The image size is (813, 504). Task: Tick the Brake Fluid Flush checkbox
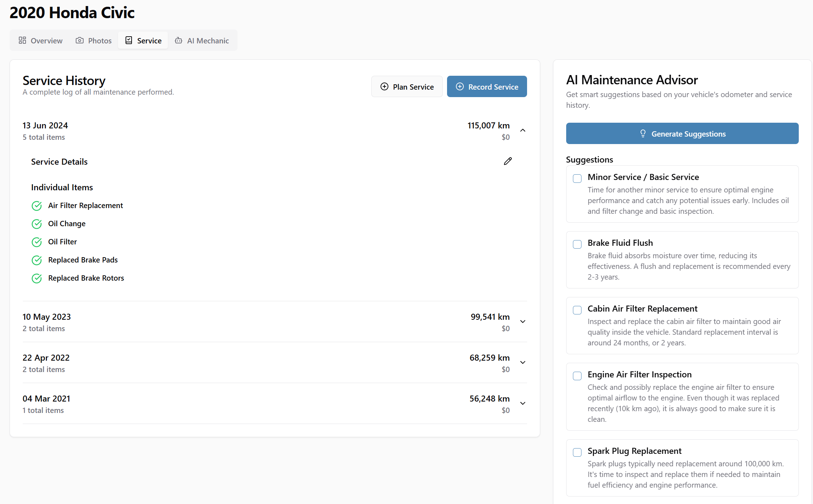coord(577,244)
